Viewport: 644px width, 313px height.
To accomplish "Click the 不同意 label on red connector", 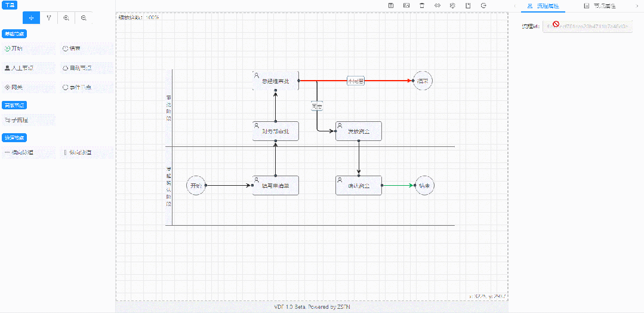I will coord(356,81).
